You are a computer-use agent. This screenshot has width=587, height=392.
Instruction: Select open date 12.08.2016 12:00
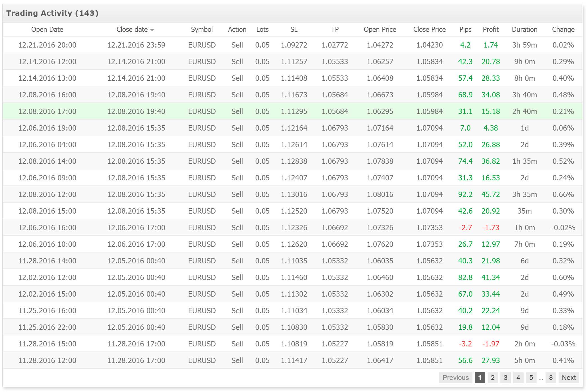[47, 194]
